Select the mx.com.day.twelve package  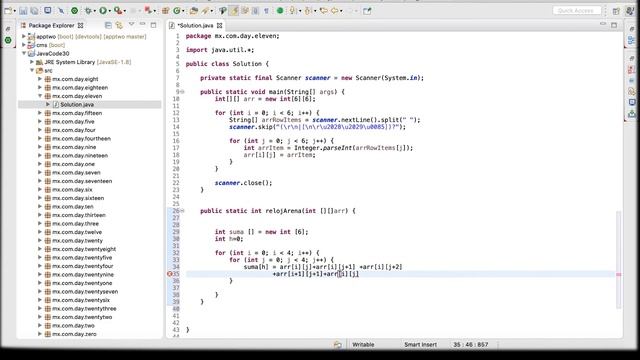[77, 232]
